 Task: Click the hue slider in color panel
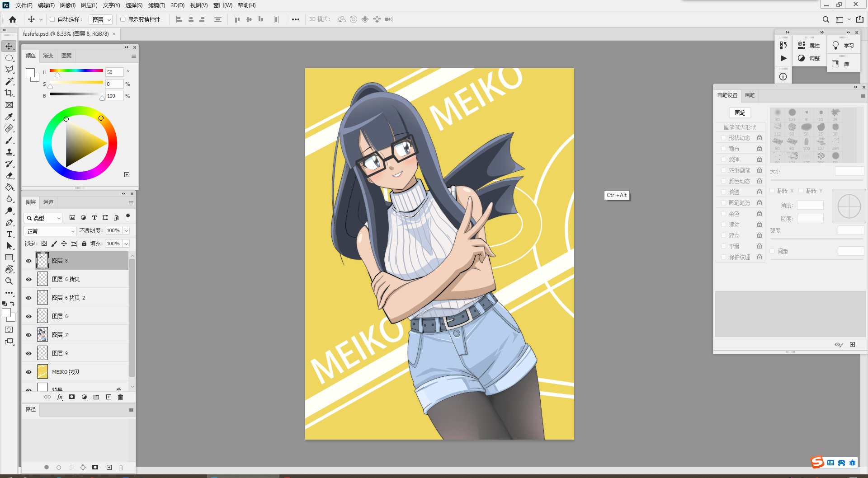coord(76,70)
